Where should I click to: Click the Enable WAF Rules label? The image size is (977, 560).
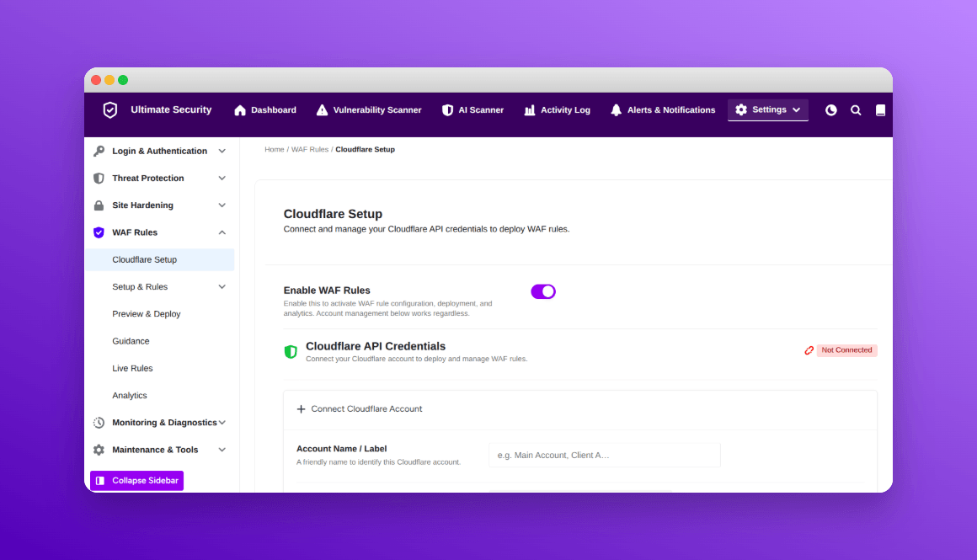(327, 291)
